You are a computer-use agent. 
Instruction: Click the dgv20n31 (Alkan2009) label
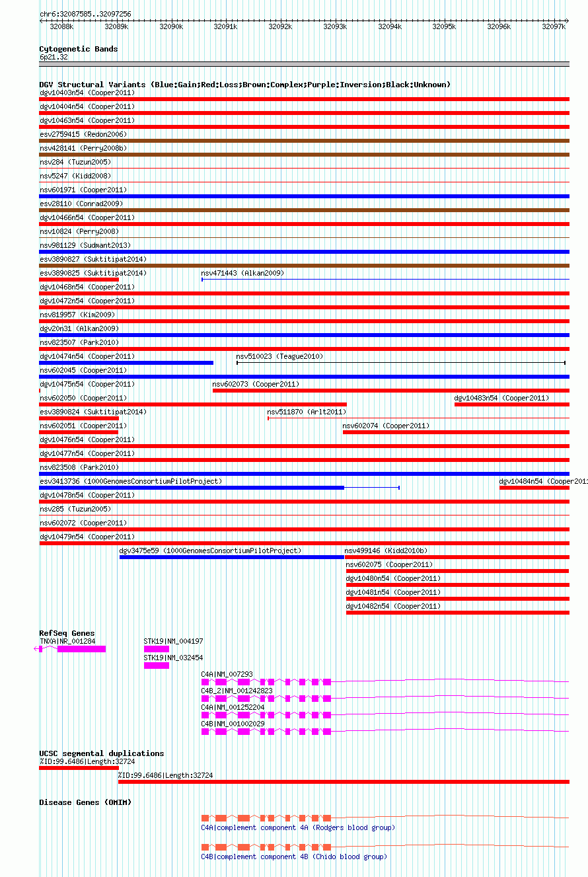pos(79,328)
